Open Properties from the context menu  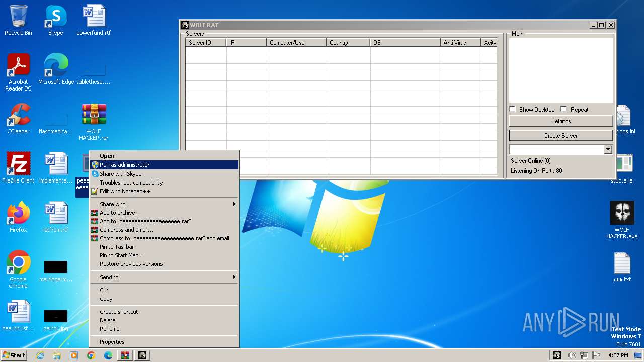coord(164,342)
